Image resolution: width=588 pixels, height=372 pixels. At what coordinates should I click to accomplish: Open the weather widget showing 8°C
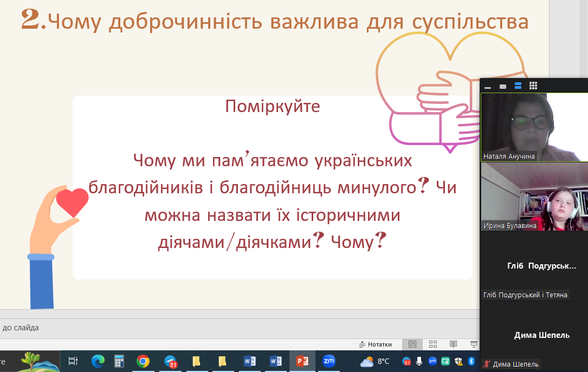[x=376, y=361]
